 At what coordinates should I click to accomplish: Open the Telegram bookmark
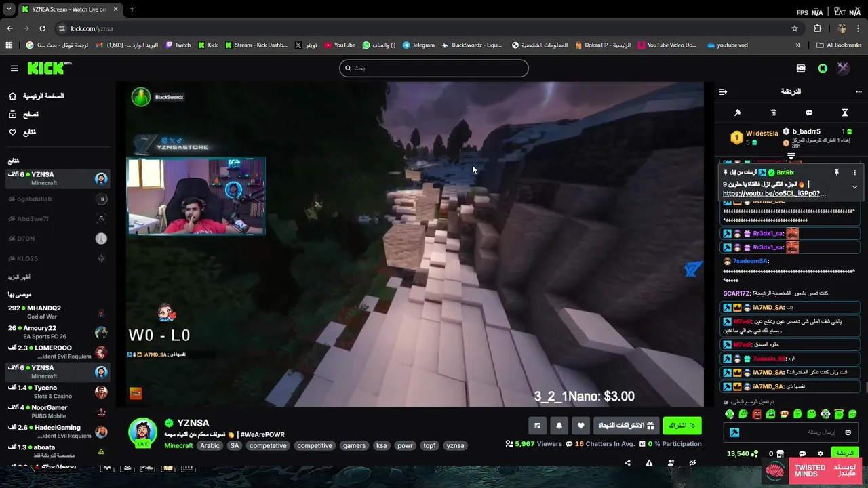(418, 45)
